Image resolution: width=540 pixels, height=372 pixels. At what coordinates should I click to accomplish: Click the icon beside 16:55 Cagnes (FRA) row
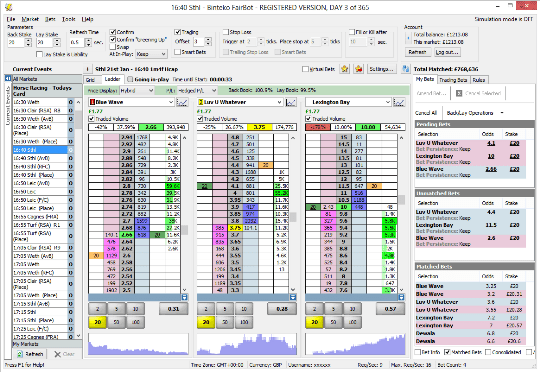71,216
